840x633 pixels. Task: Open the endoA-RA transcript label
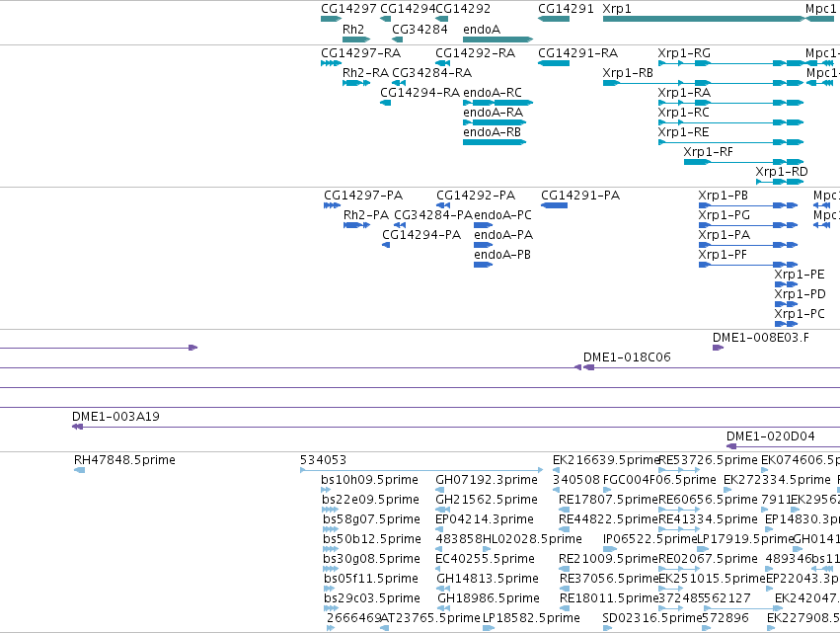click(493, 113)
